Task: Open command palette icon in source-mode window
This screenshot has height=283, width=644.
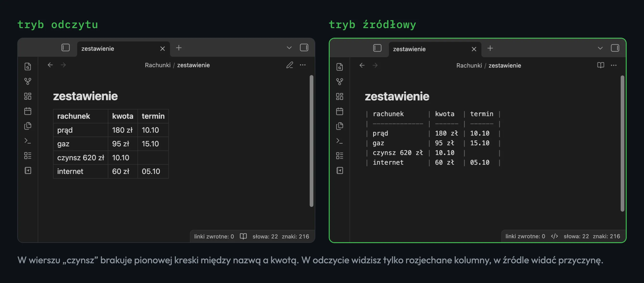Action: [x=340, y=141]
